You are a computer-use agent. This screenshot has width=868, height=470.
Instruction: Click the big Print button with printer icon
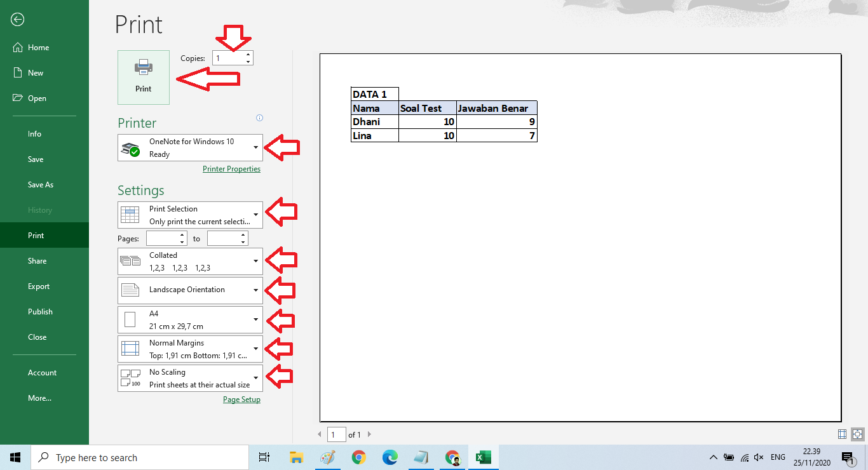click(143, 77)
